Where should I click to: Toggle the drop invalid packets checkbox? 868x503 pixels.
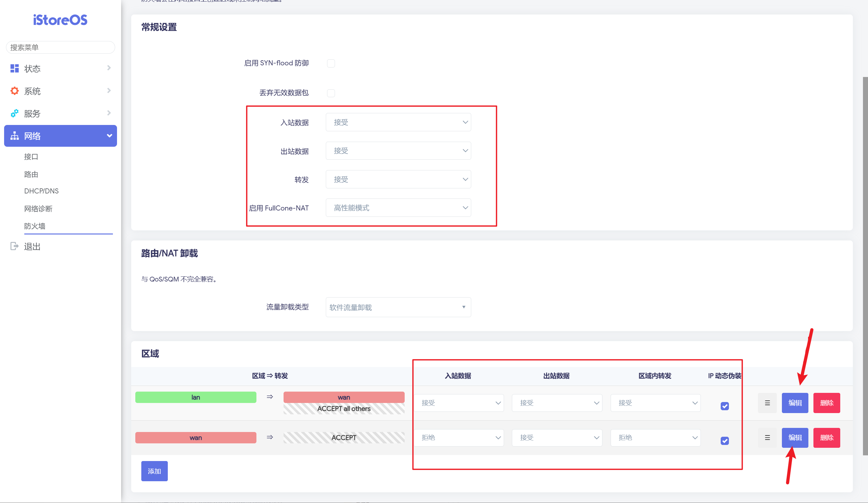pyautogui.click(x=331, y=93)
